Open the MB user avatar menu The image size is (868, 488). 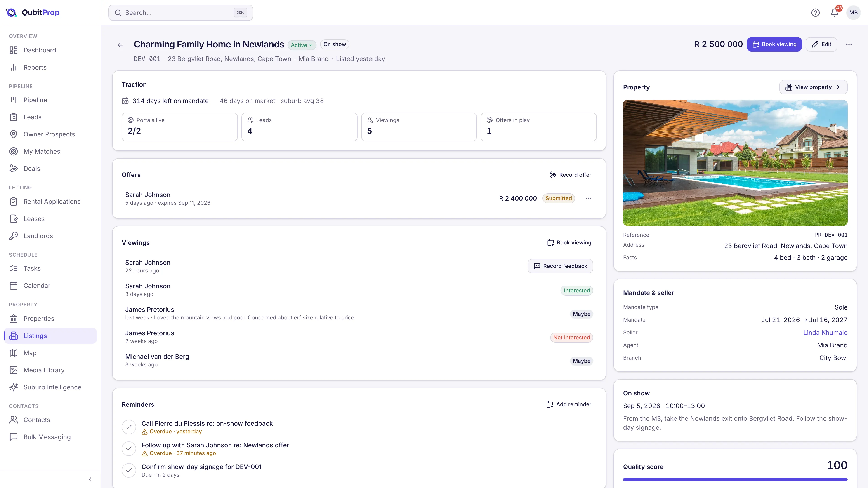854,12
